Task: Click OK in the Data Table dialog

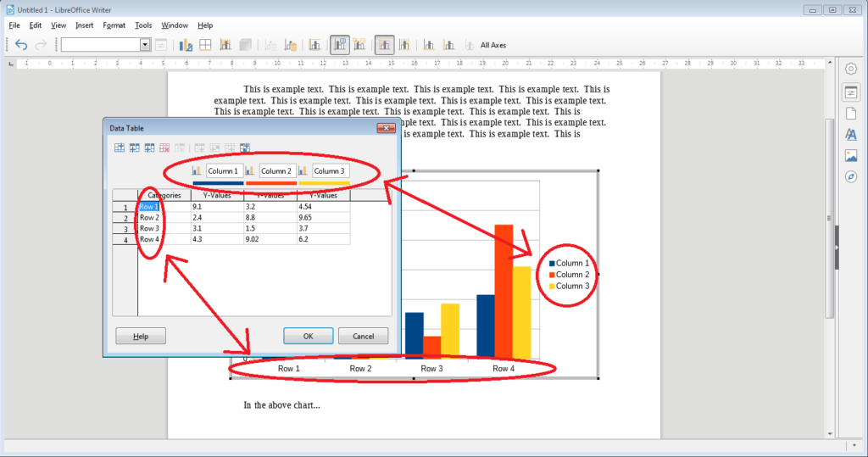Action: point(309,336)
